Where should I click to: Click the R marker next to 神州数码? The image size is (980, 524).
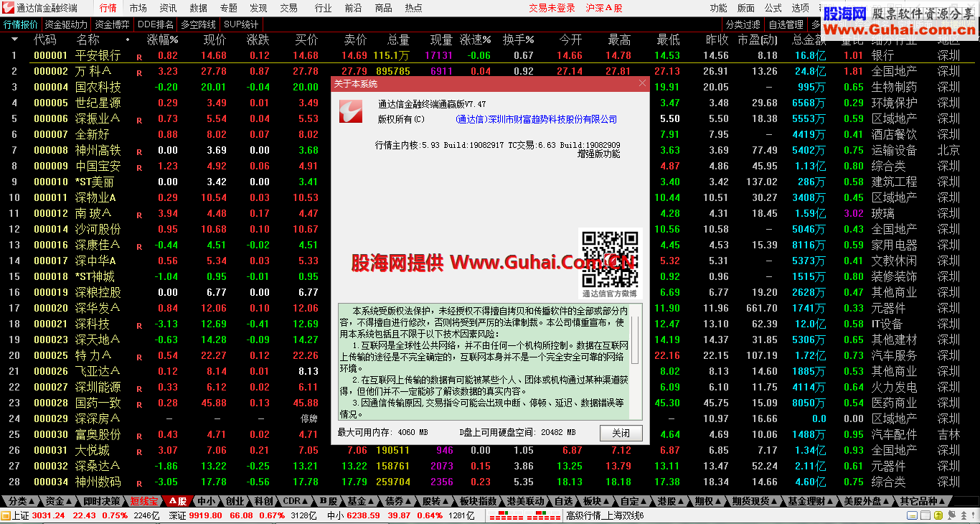click(139, 483)
